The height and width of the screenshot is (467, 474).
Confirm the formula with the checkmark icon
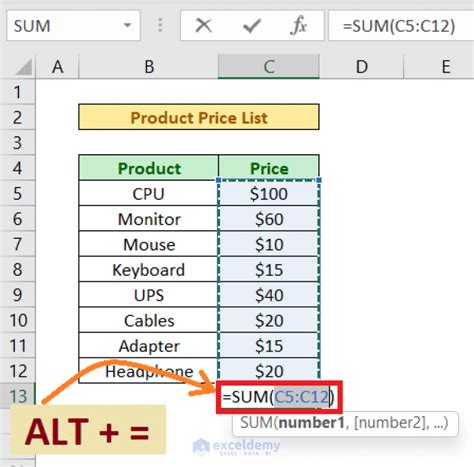251,25
